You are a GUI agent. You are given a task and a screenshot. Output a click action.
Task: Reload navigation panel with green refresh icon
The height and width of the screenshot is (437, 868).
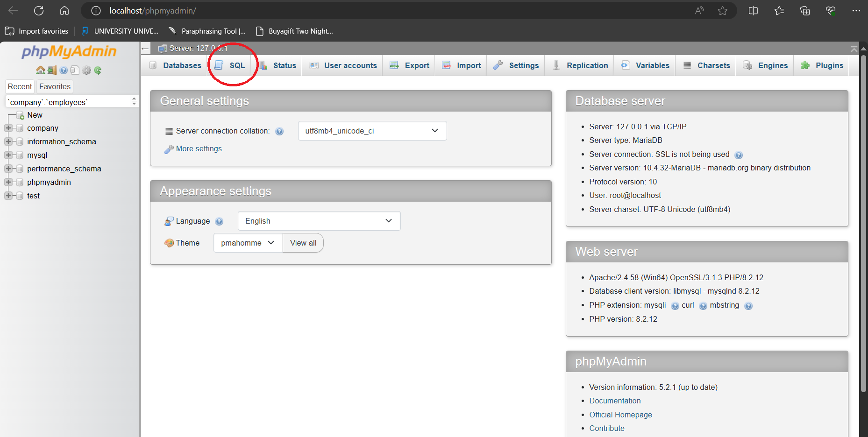pyautogui.click(x=98, y=70)
